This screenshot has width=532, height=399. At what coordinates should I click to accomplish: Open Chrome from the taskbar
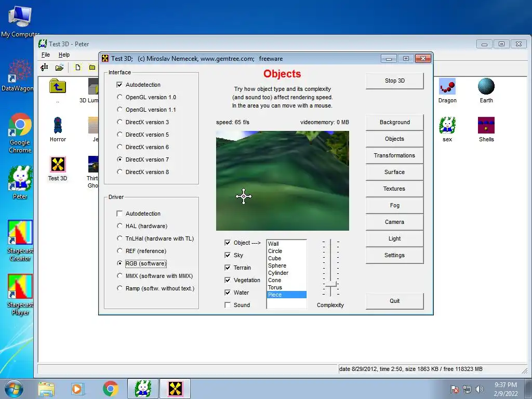pyautogui.click(x=110, y=389)
